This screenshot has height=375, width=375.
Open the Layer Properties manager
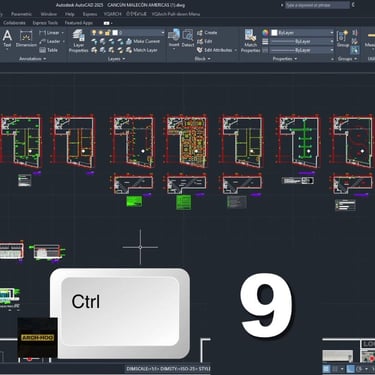click(x=79, y=41)
